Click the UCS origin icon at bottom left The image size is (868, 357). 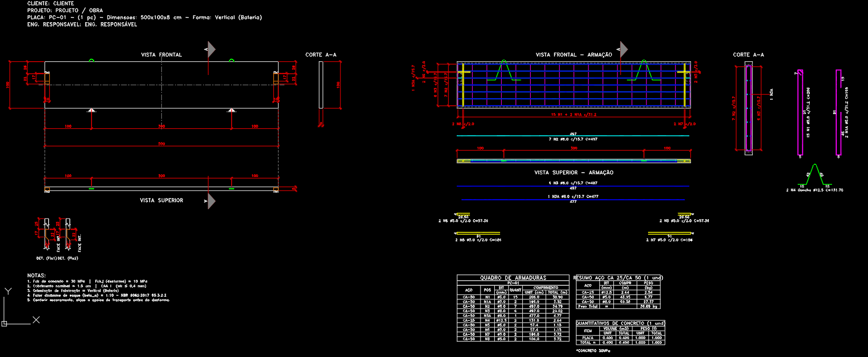[4, 323]
